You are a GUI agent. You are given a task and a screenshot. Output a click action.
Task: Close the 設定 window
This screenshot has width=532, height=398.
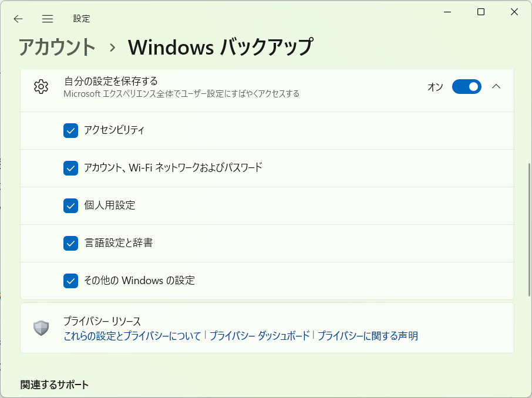tap(514, 12)
